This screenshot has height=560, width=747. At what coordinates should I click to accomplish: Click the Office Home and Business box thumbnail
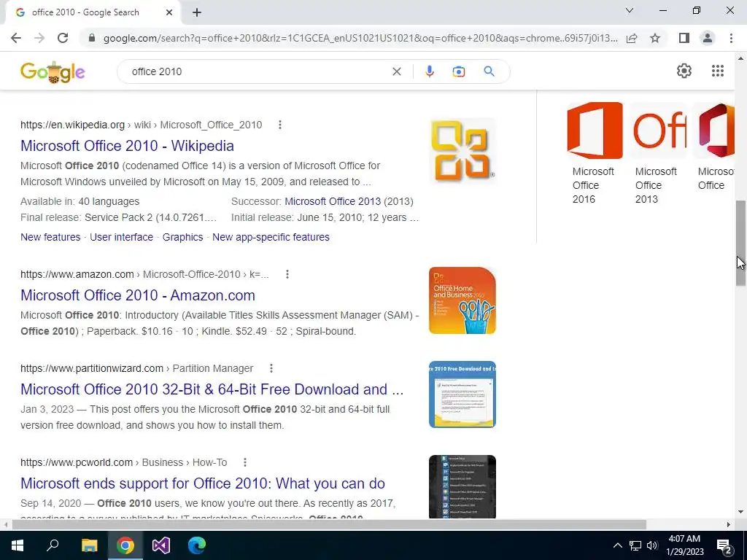point(462,300)
